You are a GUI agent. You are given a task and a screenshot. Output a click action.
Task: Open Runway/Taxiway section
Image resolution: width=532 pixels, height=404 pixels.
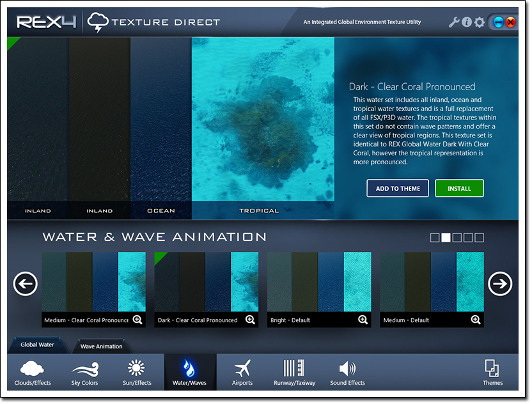pos(295,373)
